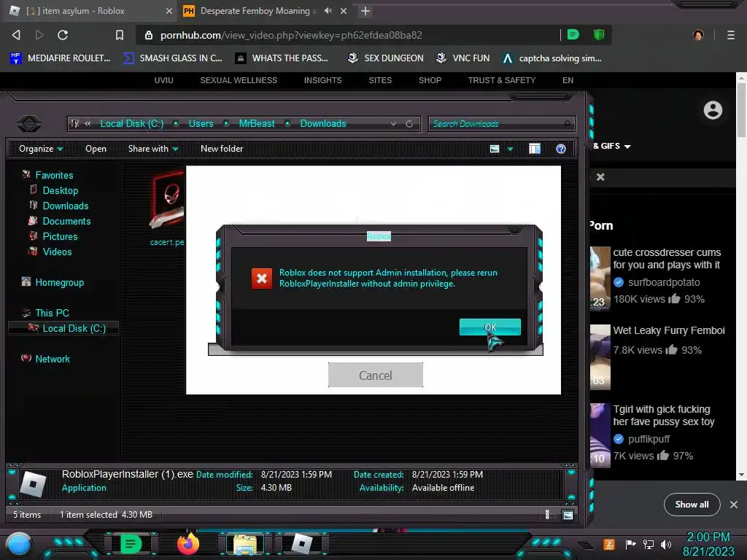Click Show all button in downloads bar
The image size is (747, 560).
coord(692,505)
